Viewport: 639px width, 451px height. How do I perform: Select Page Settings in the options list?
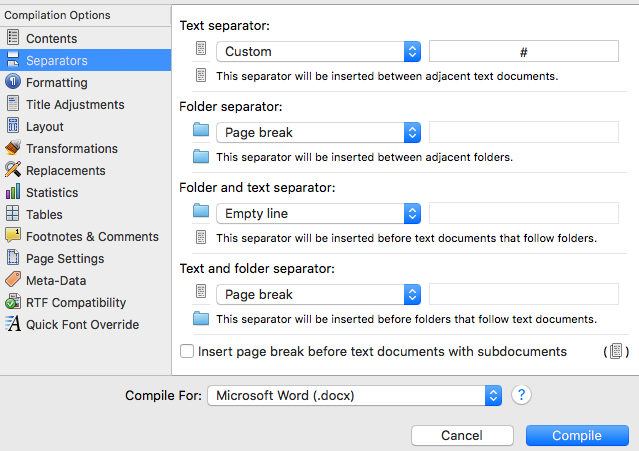click(65, 258)
